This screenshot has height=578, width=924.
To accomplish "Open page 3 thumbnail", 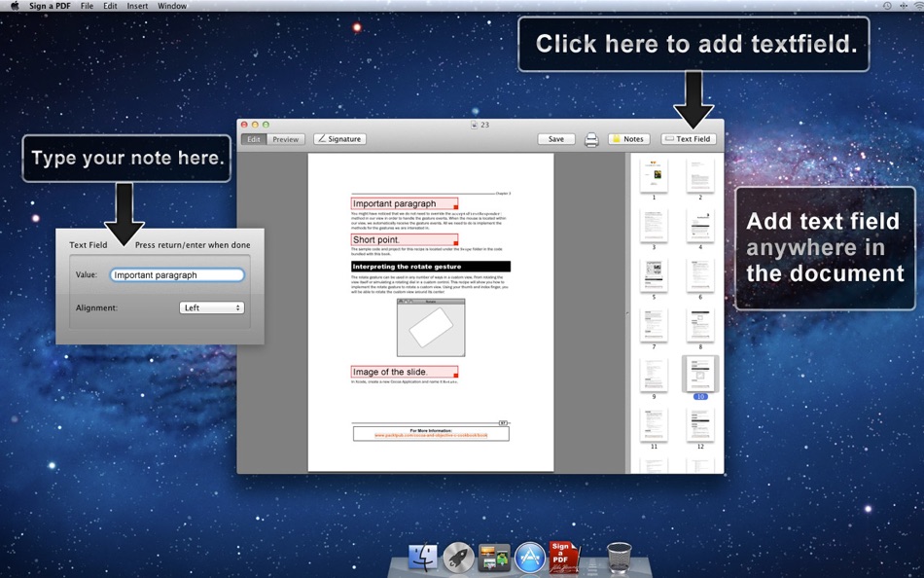I will [x=655, y=225].
